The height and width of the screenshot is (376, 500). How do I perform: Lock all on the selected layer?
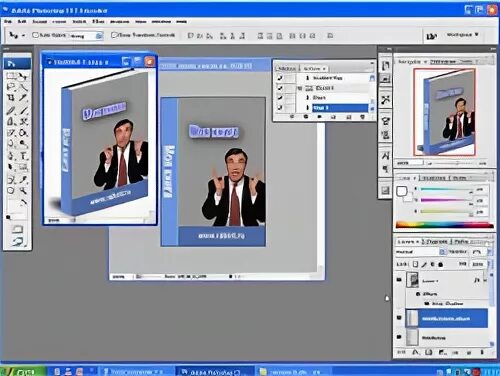click(x=441, y=264)
